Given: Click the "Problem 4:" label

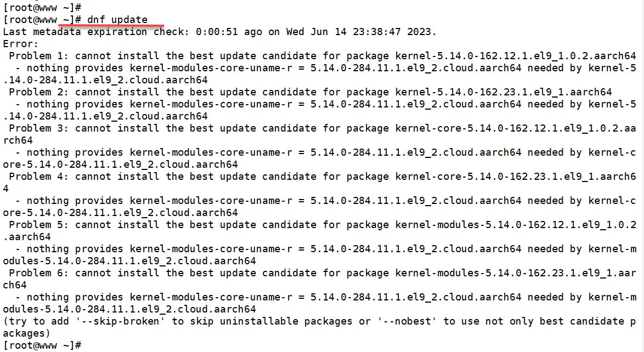Looking at the screenshot, I should pyautogui.click(x=38, y=177).
